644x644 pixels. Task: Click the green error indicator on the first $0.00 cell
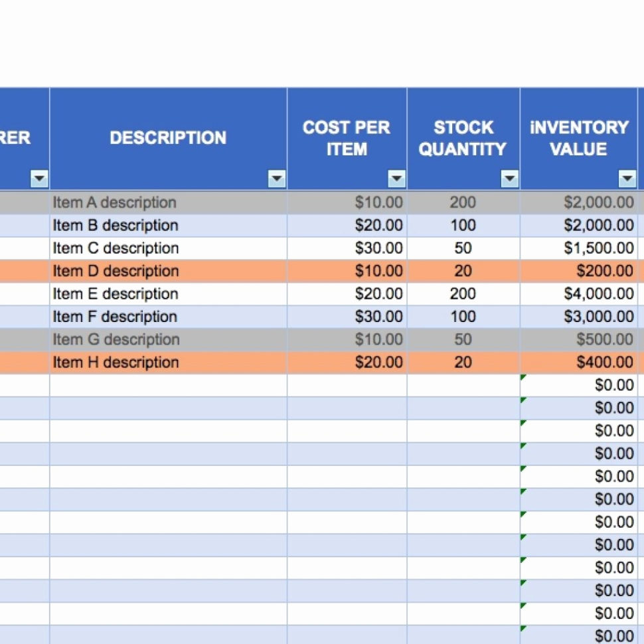(x=523, y=376)
